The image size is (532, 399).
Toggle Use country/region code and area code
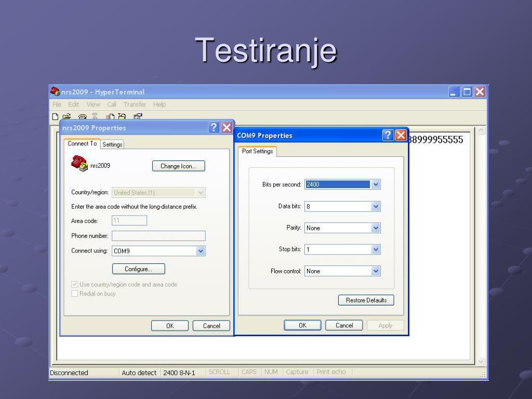point(74,284)
